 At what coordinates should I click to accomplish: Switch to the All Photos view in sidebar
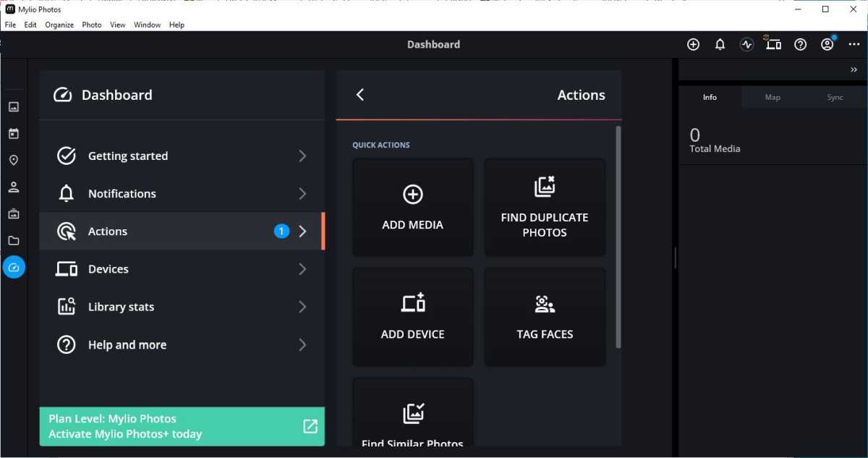tap(13, 107)
